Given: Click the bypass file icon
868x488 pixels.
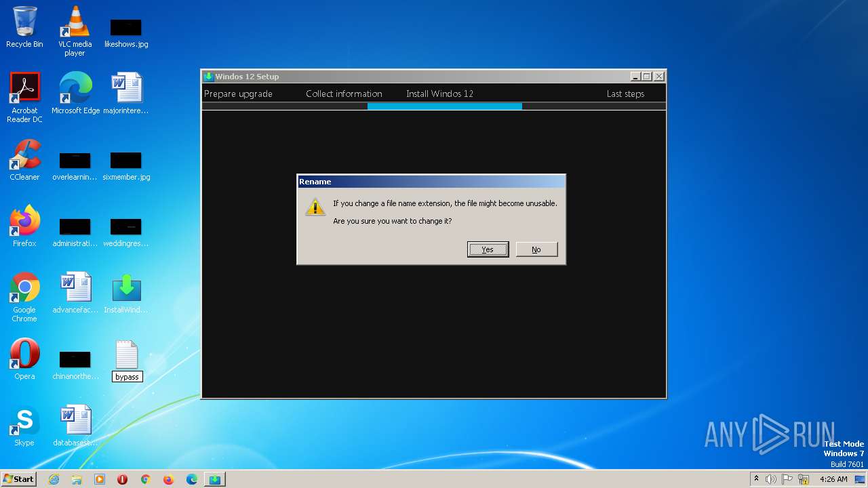Looking at the screenshot, I should [127, 354].
